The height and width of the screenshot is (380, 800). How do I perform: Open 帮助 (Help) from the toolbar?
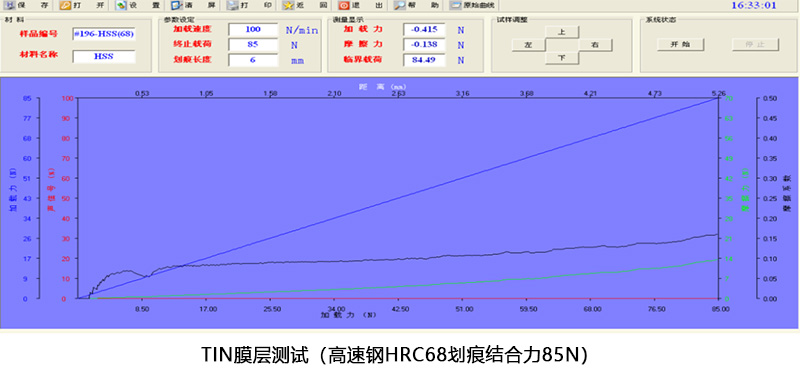pos(417,6)
